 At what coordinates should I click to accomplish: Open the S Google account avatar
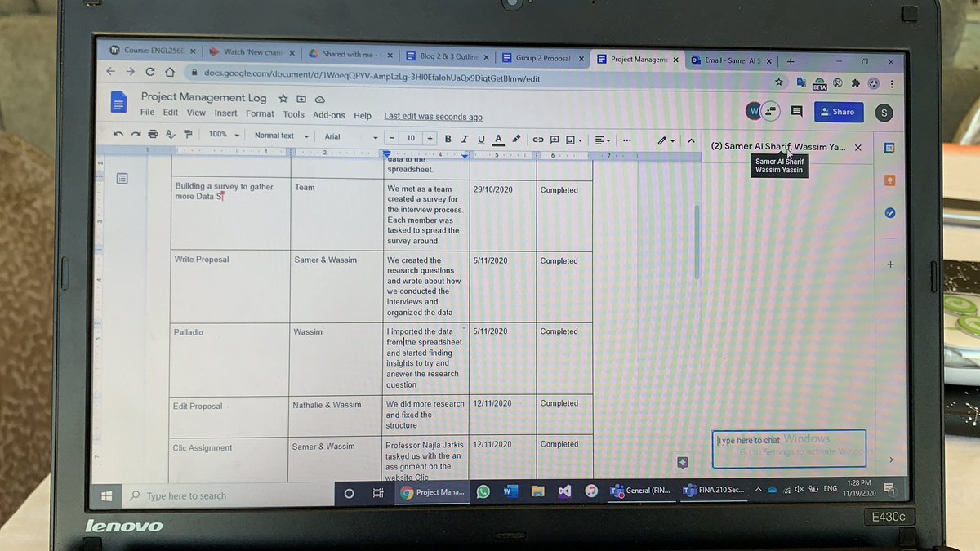[x=883, y=113]
